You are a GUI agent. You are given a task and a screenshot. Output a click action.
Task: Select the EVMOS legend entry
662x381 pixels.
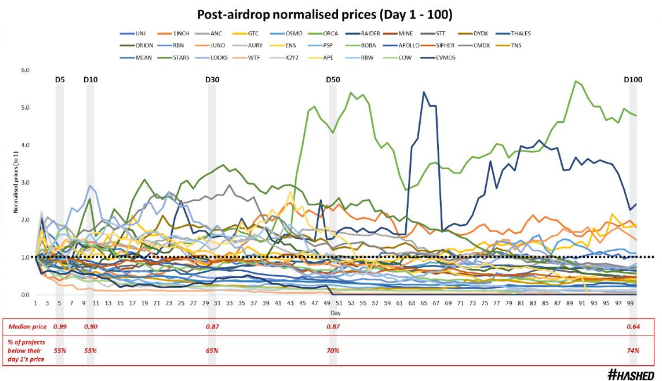[439, 57]
